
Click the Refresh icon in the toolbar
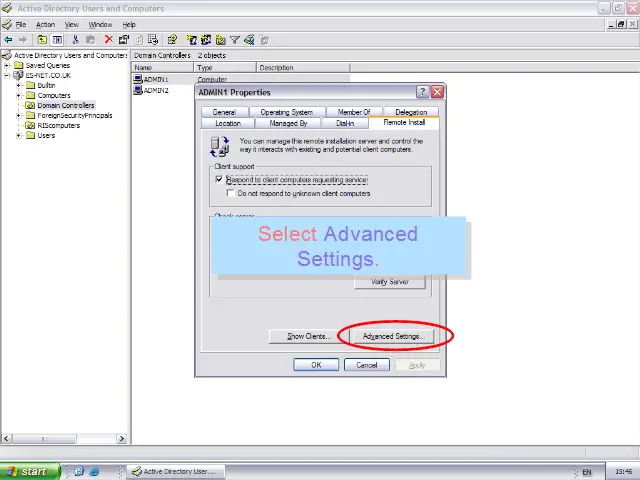pos(139,40)
